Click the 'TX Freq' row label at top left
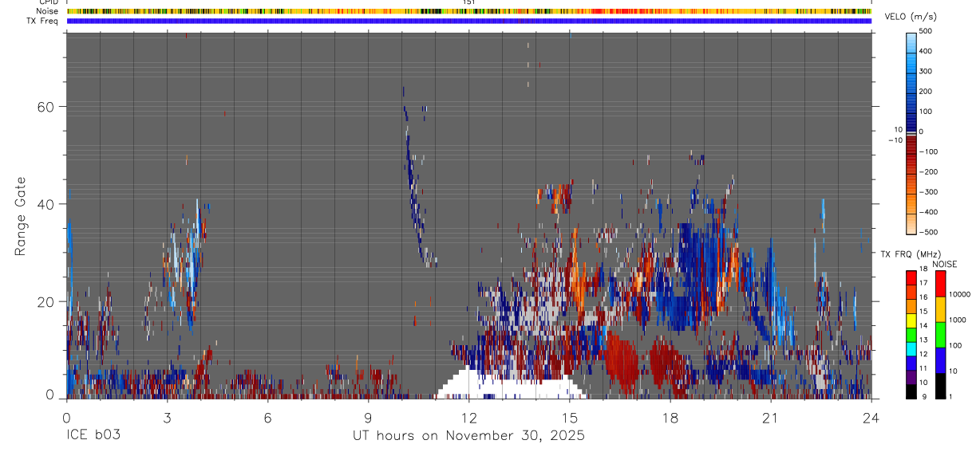Screen dimensions: 980x452 (43, 21)
